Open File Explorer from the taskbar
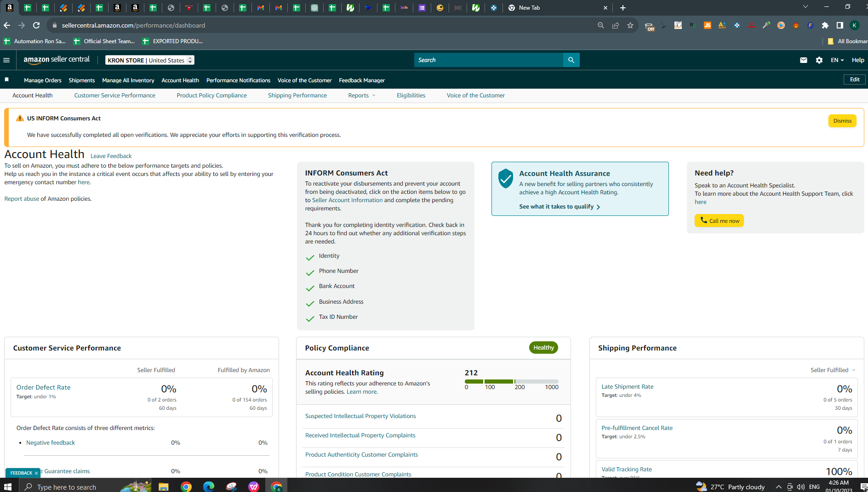 pos(163,486)
